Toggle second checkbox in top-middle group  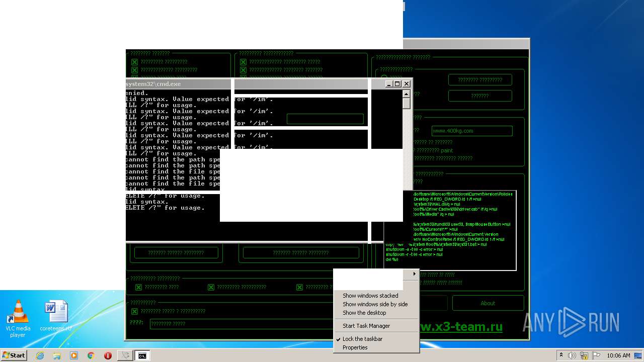[x=243, y=70]
